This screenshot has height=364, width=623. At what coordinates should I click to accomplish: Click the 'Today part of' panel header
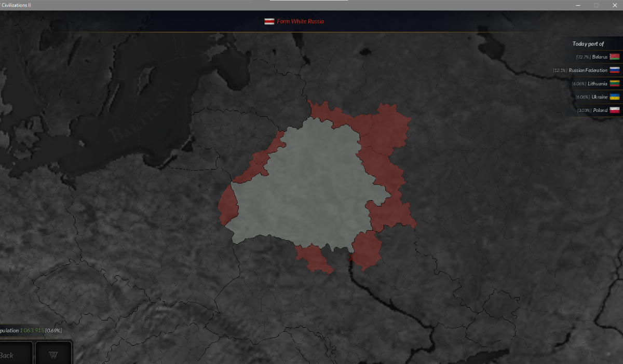[x=588, y=44]
